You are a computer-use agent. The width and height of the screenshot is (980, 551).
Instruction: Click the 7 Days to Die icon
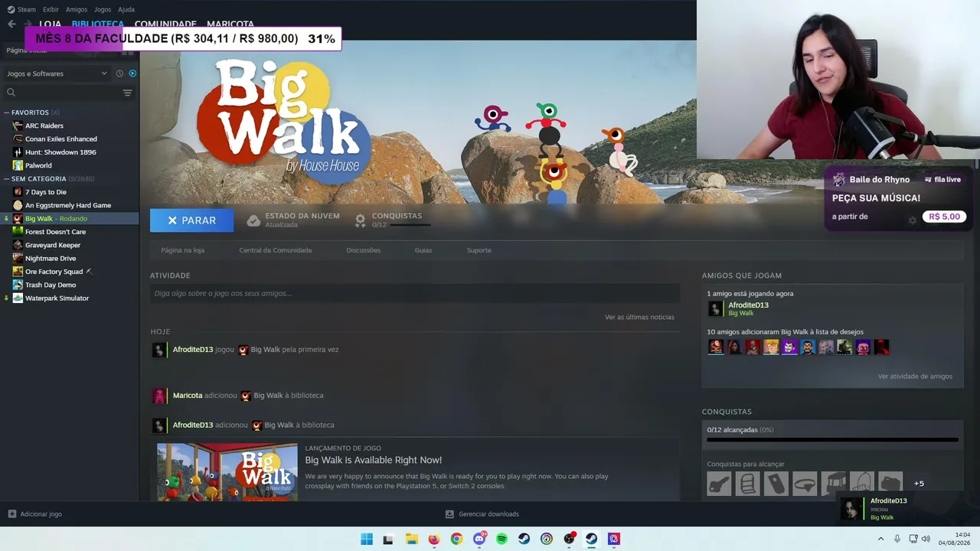tap(18, 192)
